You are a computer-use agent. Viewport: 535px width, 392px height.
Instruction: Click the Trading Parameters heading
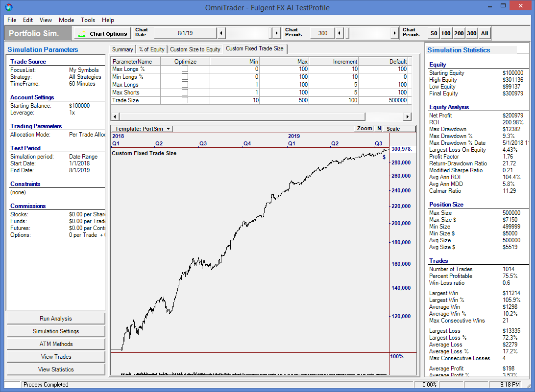tap(36, 126)
